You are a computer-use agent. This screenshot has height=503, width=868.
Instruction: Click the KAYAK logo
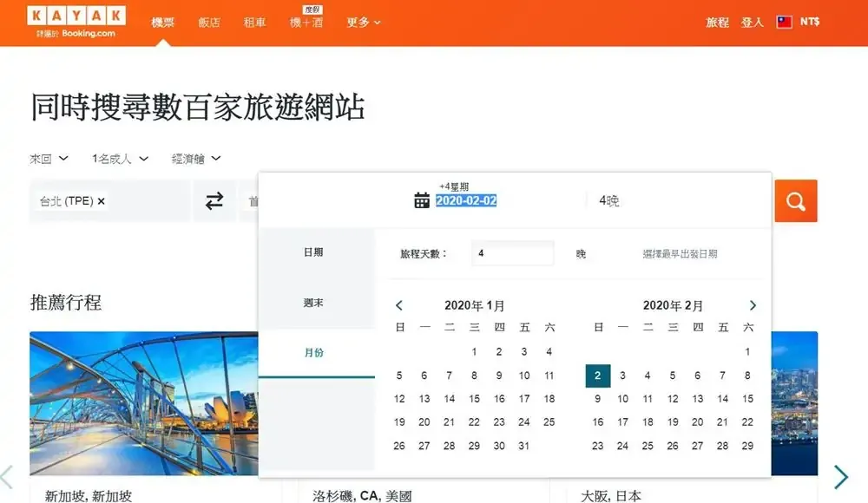(x=76, y=16)
